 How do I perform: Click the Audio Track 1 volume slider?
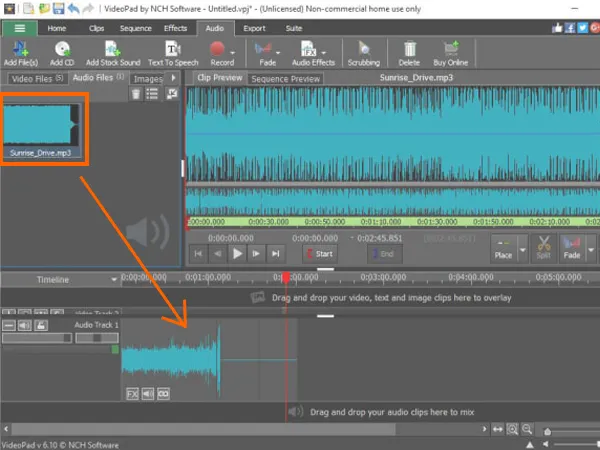point(37,338)
